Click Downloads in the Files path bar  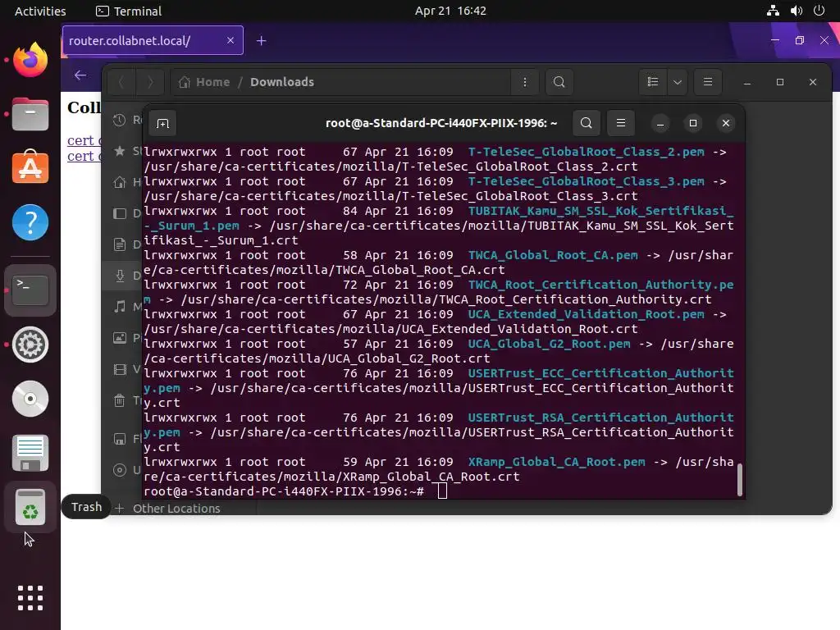coord(282,82)
